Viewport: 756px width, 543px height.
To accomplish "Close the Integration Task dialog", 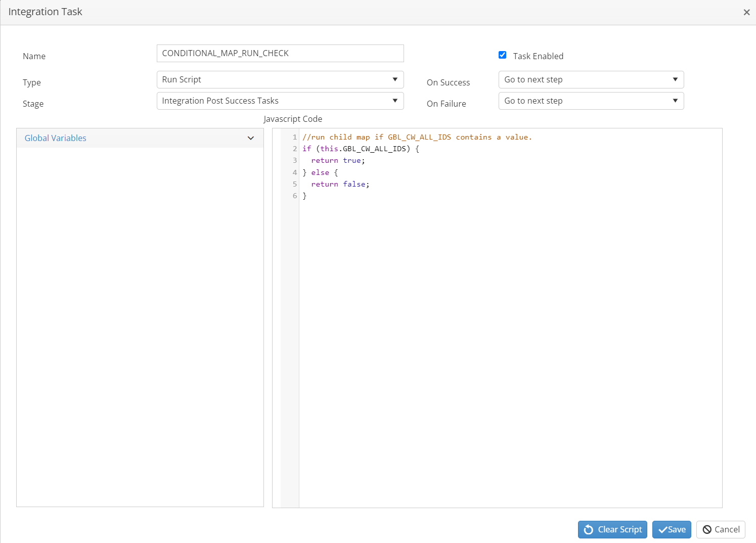I will coord(746,12).
